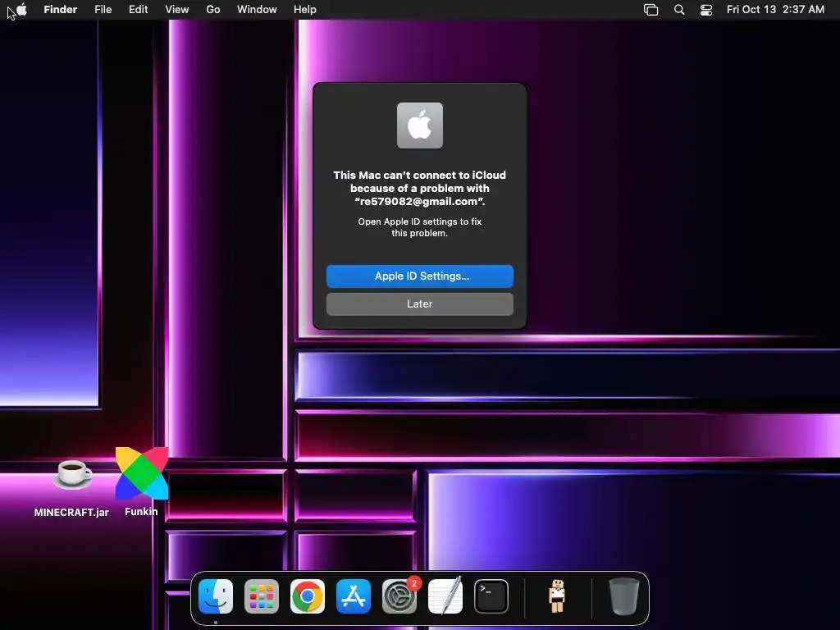Launch Google Chrome from the Dock
840x630 pixels.
[308, 596]
